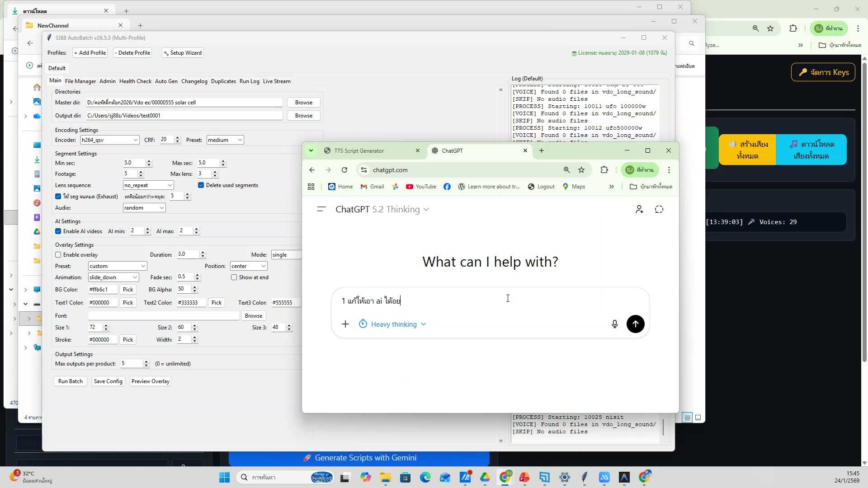868x488 pixels.
Task: Open Chrome extensions puzzle icon
Action: [x=604, y=170]
